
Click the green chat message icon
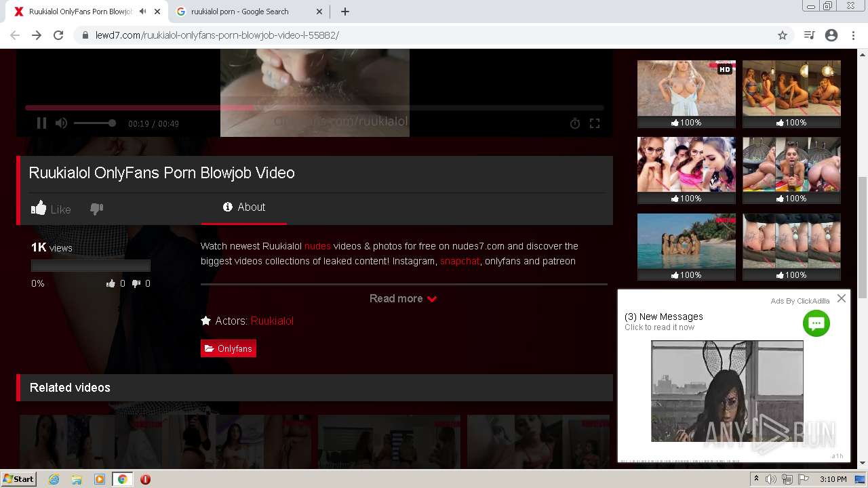click(816, 323)
